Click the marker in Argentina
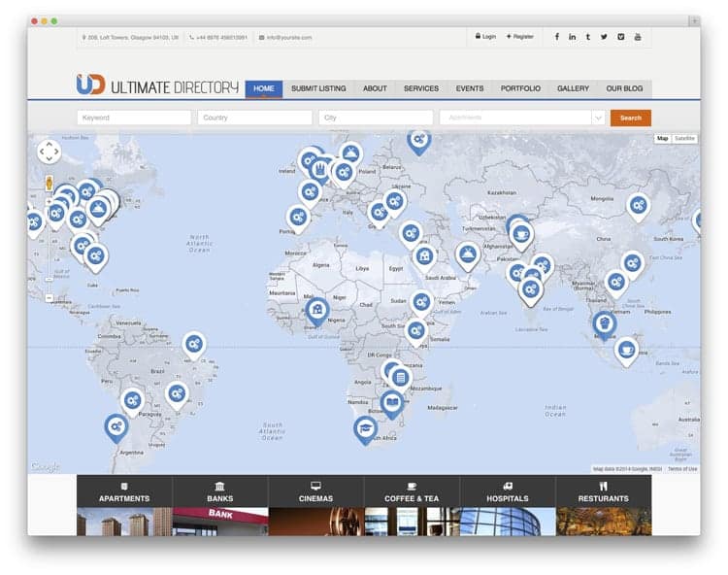The image size is (728, 575). (116, 426)
